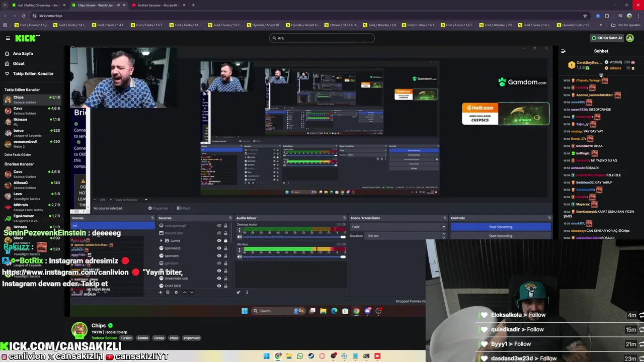Screen dimensions: 644x362
Task: Remove the selected source
Action: point(168,292)
